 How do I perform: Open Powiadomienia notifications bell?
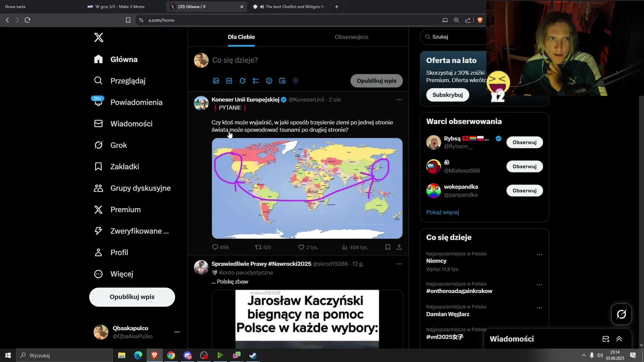(x=128, y=102)
